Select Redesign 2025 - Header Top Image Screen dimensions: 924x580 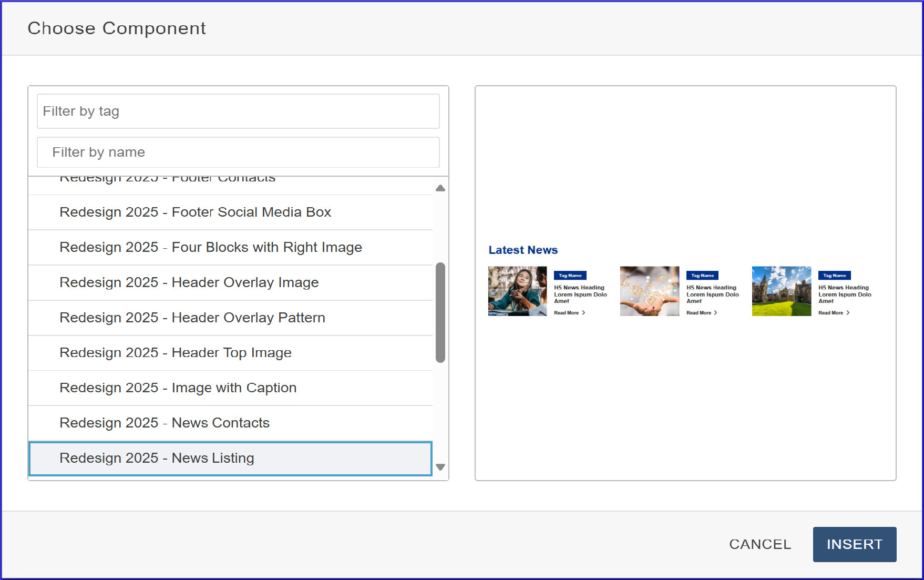tap(175, 353)
